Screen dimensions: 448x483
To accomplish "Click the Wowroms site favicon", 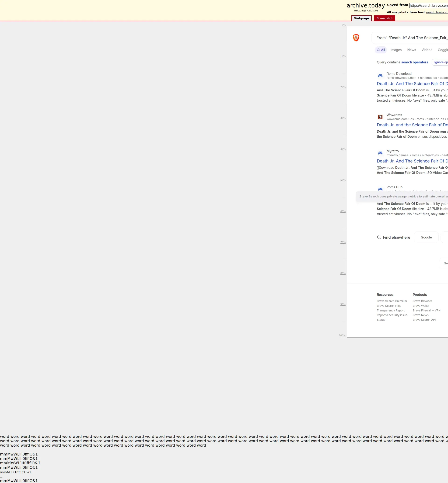I will (x=380, y=117).
